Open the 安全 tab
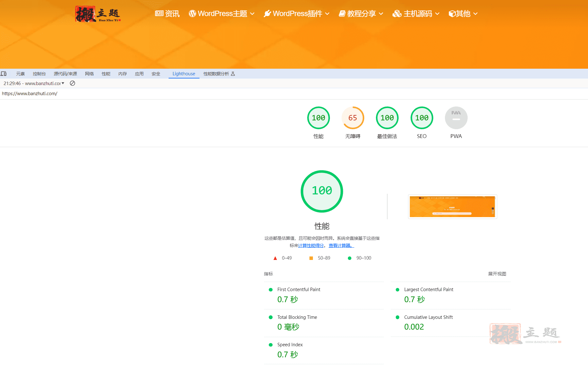 point(156,74)
